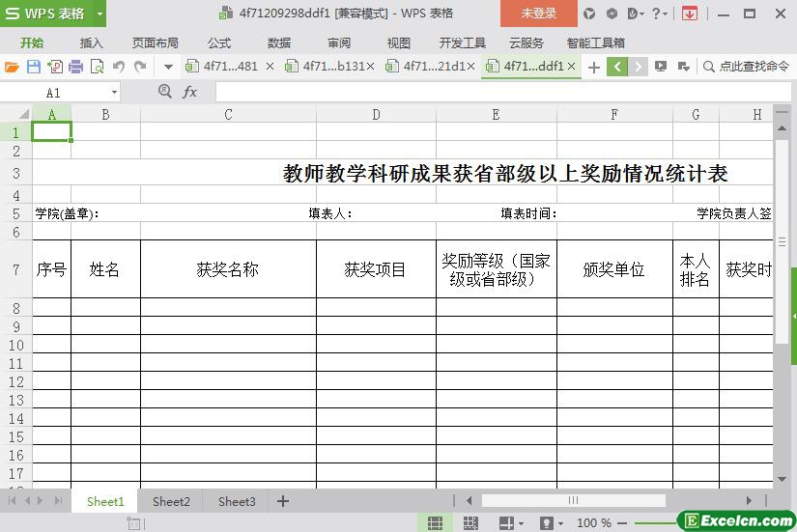This screenshot has height=532, width=797.
Task: Close the active 4f71...ddf1 document tab
Action: click(571, 66)
